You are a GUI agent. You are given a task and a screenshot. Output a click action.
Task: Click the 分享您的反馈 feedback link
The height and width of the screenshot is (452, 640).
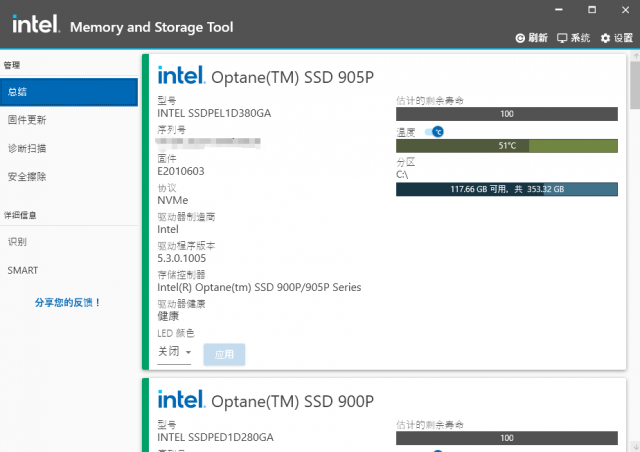(x=67, y=303)
